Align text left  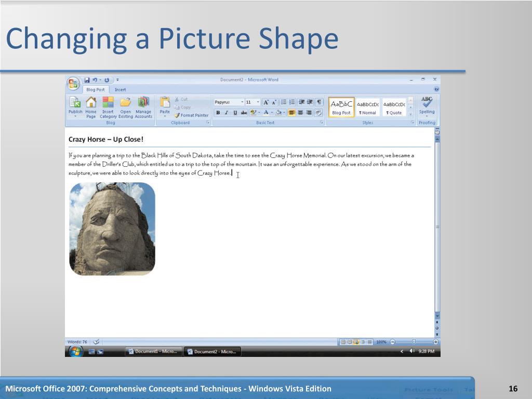pyautogui.click(x=291, y=113)
